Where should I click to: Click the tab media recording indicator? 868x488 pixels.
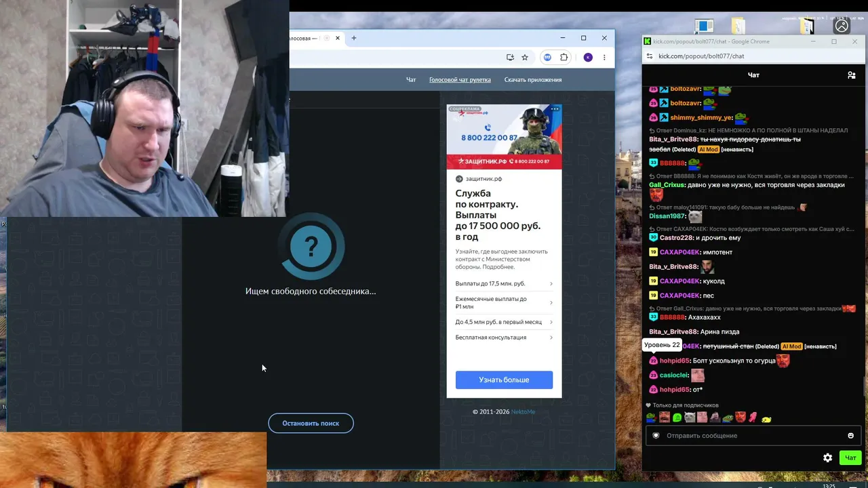pyautogui.click(x=326, y=38)
